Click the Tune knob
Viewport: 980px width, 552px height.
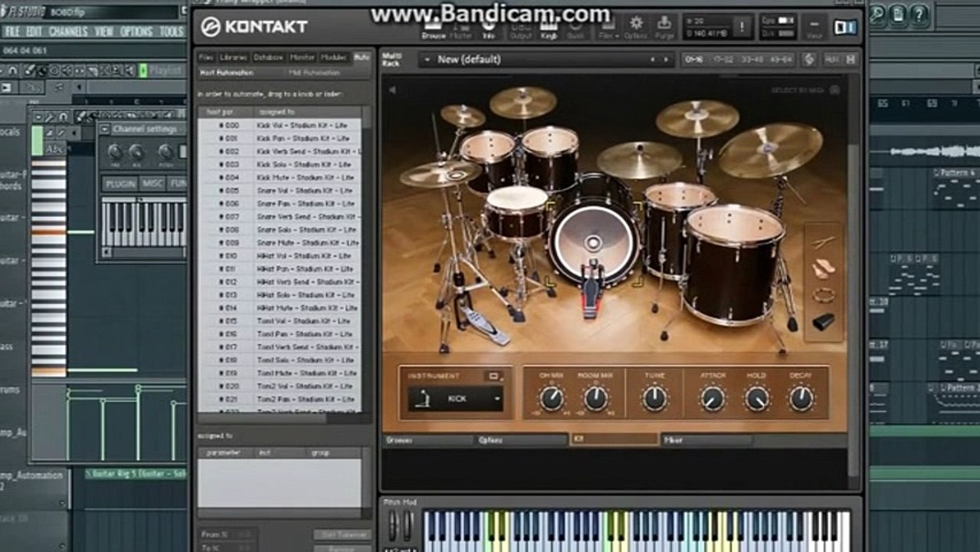(x=654, y=398)
